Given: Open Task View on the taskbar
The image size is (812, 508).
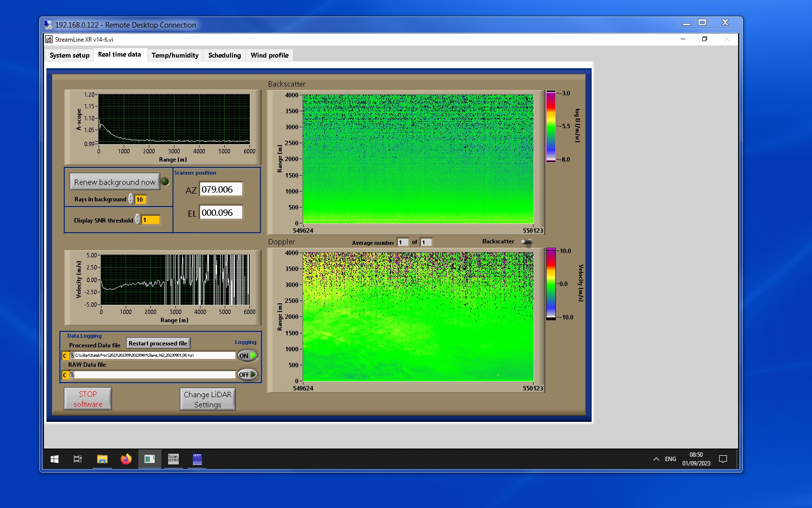Looking at the screenshot, I should 77,459.
